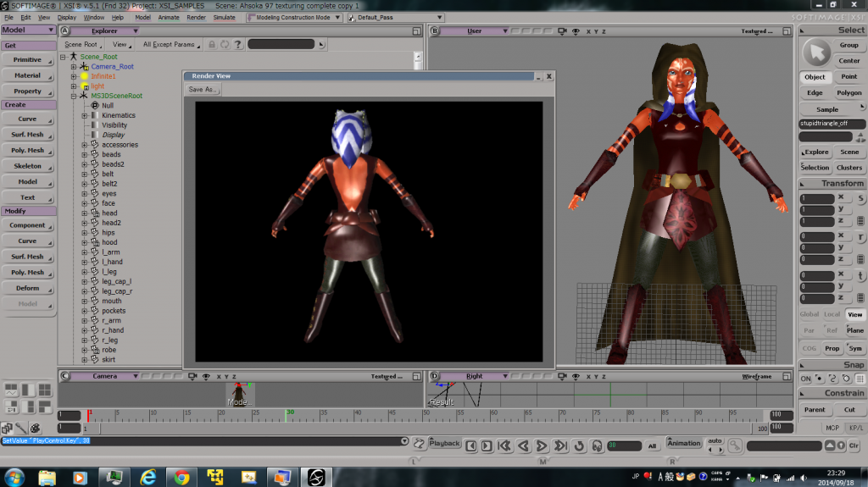Click the script editor icon beside command line

419,443
